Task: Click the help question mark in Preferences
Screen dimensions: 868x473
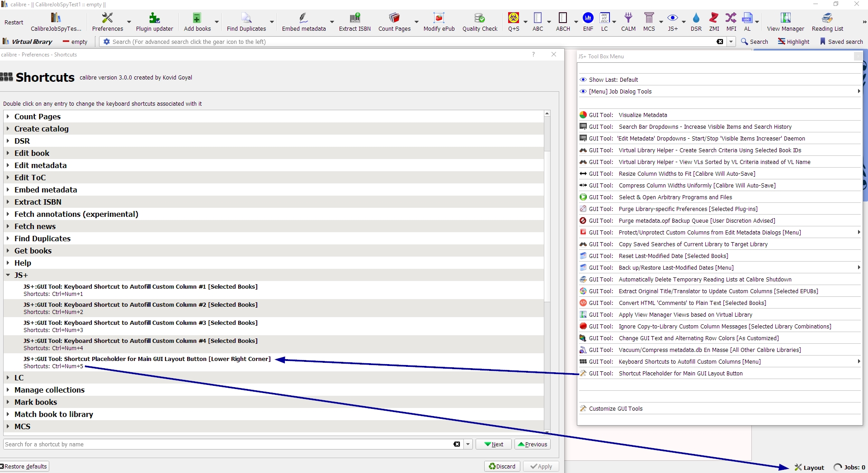Action: click(533, 54)
